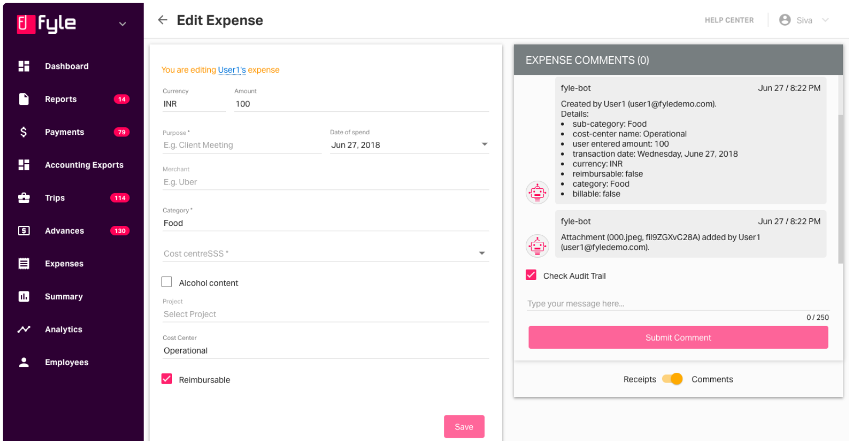Click the back arrow beside Edit Expense
This screenshot has height=441, width=868.
click(x=162, y=20)
